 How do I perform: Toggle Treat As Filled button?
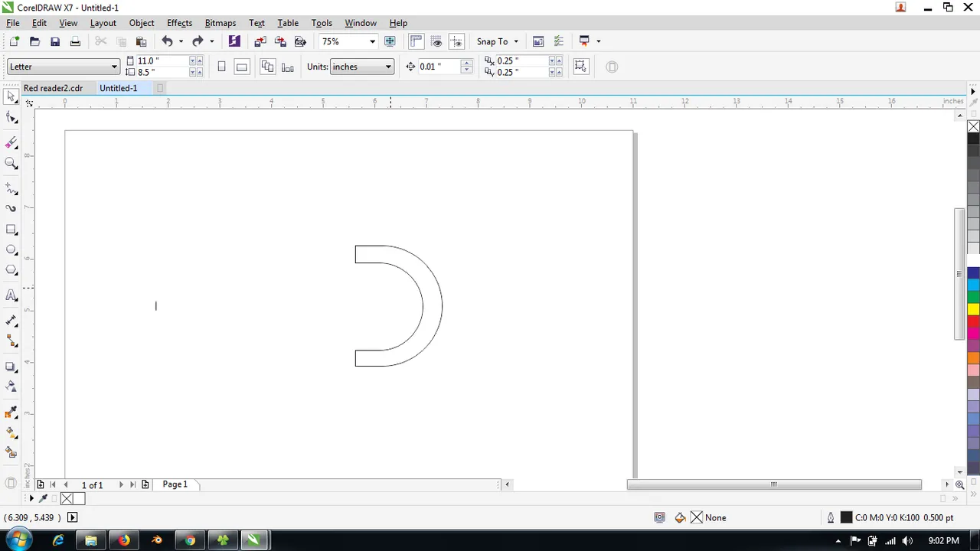coord(580,67)
